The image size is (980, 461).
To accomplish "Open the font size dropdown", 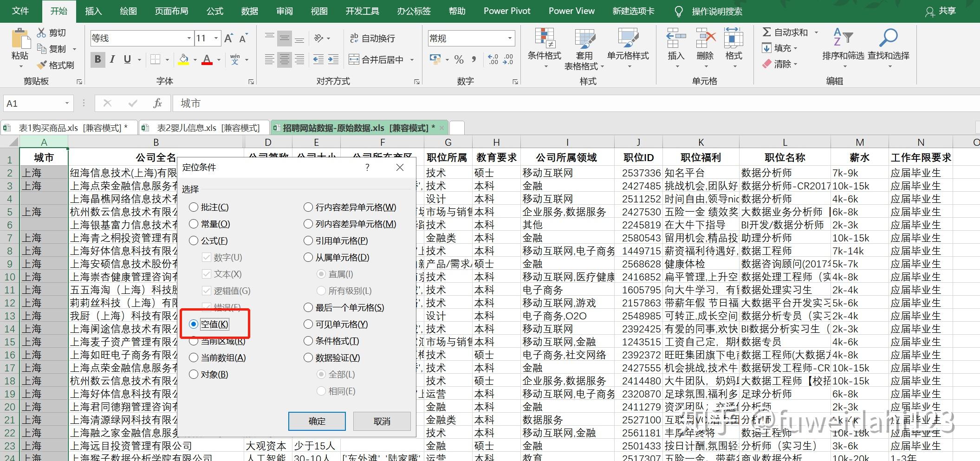I will pyautogui.click(x=216, y=38).
